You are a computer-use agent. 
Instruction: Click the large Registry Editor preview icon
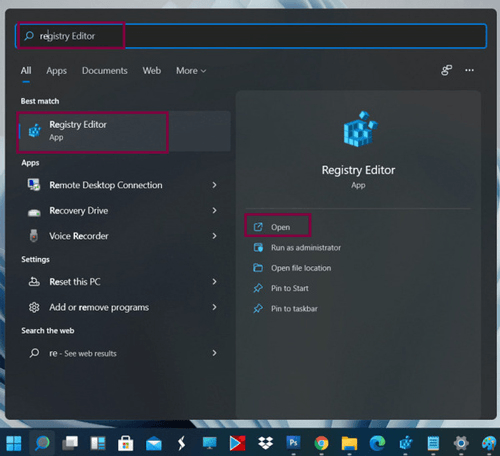point(360,129)
